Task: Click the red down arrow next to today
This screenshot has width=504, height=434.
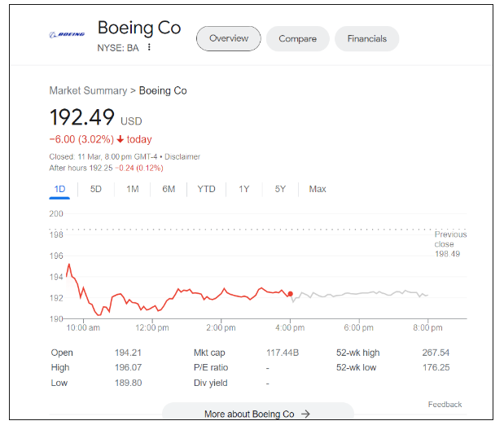Action: [121, 139]
